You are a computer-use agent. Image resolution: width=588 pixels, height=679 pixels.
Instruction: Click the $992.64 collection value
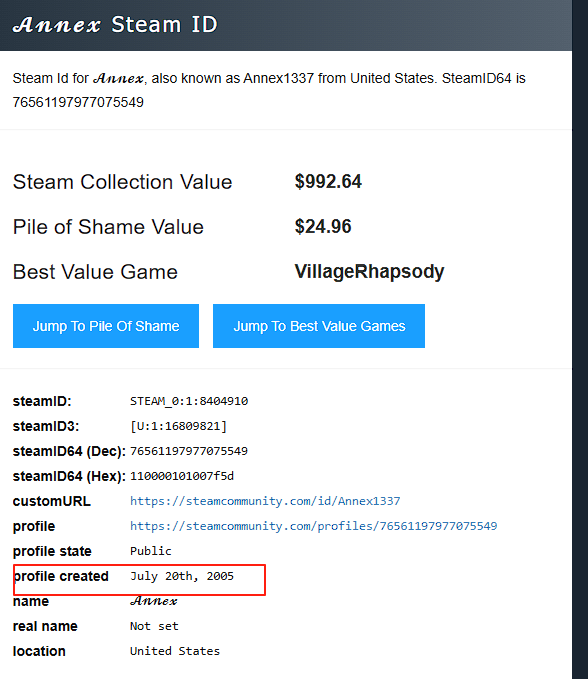328,181
